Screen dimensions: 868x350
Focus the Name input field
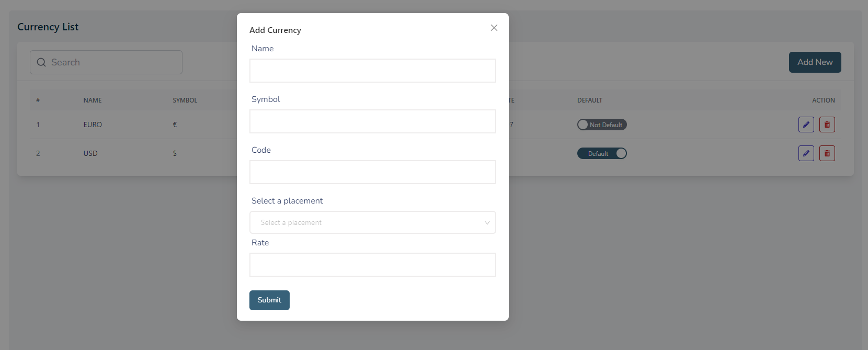tap(373, 71)
